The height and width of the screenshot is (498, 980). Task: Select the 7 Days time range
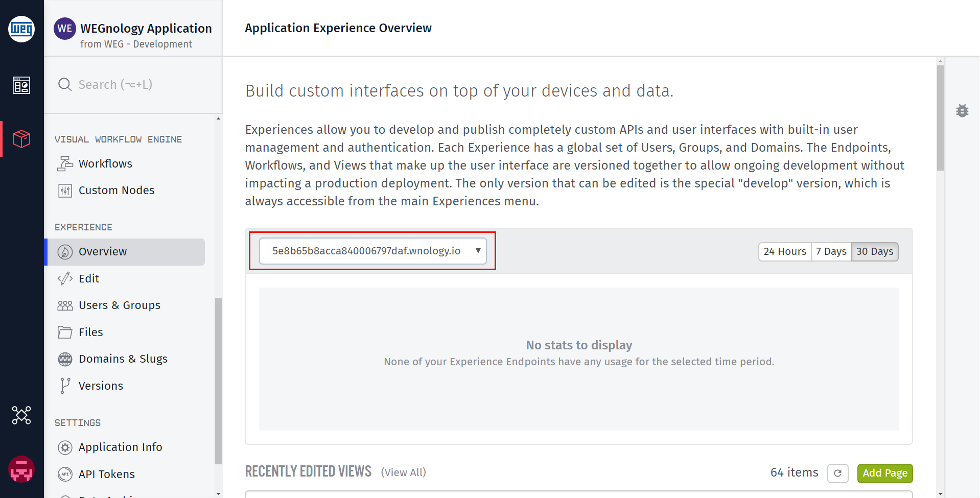[x=831, y=251]
